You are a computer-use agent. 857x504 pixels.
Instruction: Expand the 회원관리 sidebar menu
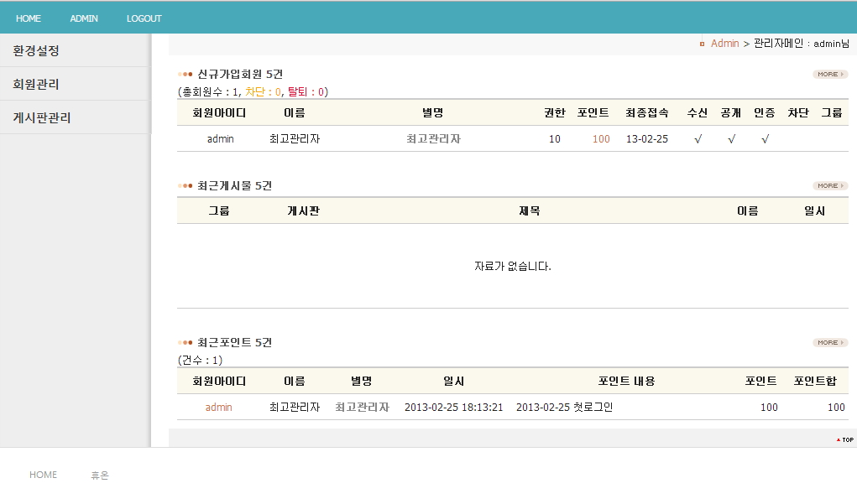[x=36, y=85]
